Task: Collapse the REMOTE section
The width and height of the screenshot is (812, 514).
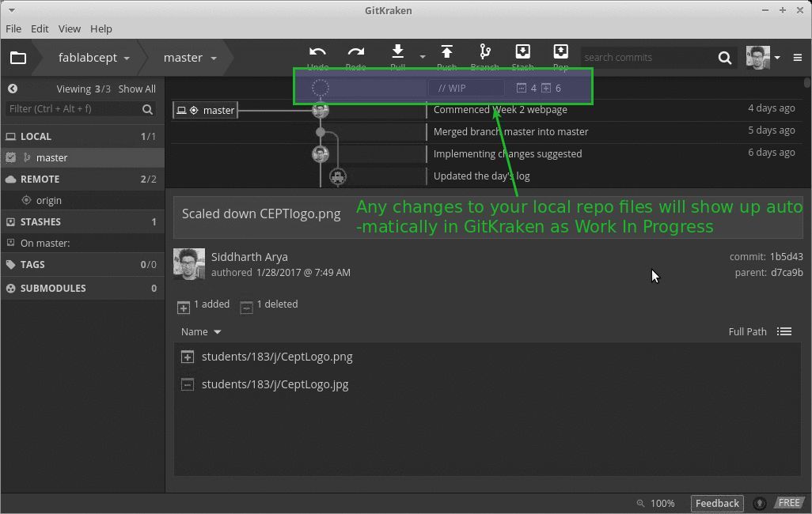Action: [x=82, y=179]
